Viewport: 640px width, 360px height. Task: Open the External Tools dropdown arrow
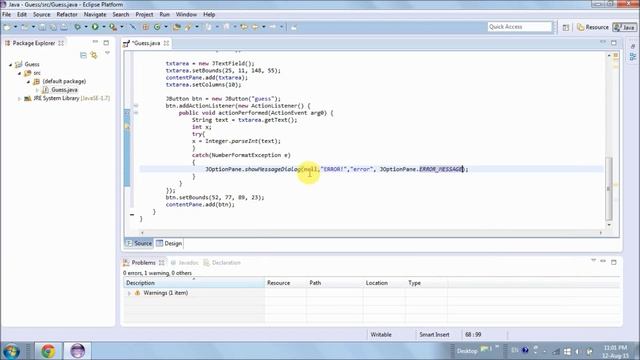pos(122,27)
